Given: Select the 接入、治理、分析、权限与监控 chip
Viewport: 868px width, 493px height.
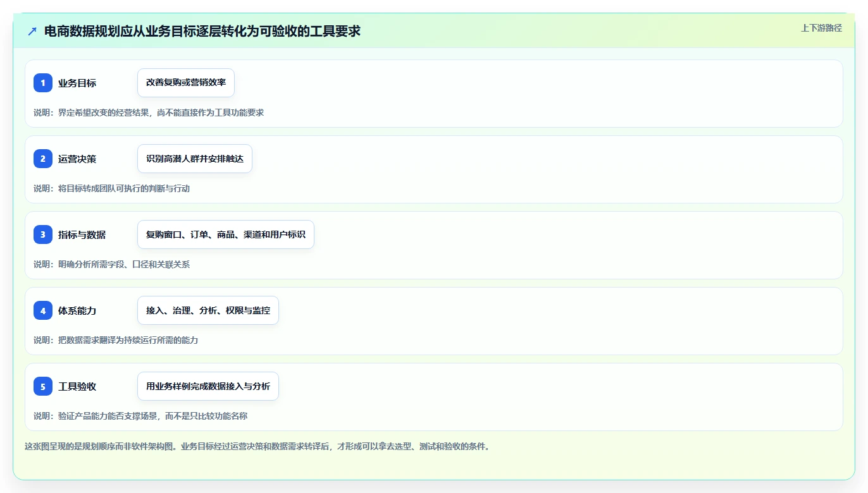Looking at the screenshot, I should tap(208, 310).
